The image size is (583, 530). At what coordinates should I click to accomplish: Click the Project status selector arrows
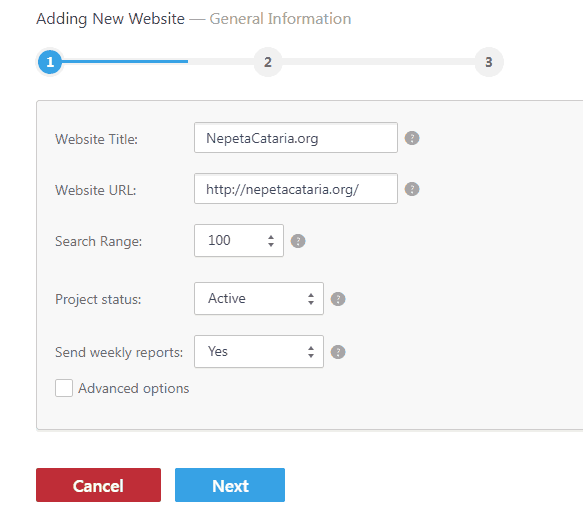coord(311,299)
